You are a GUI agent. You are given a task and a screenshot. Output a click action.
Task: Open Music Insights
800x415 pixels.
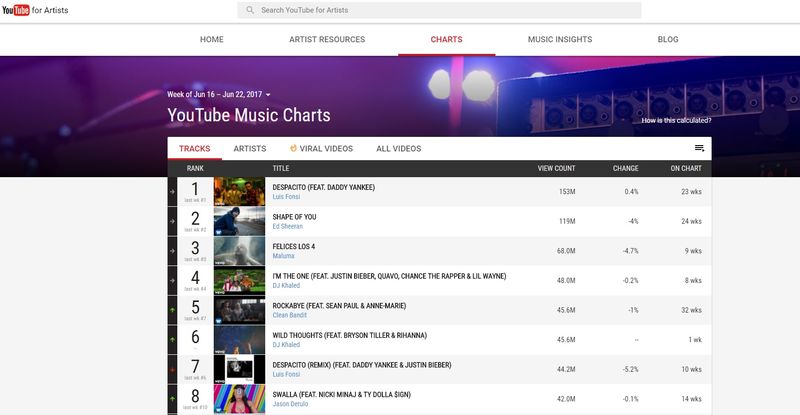pos(560,39)
